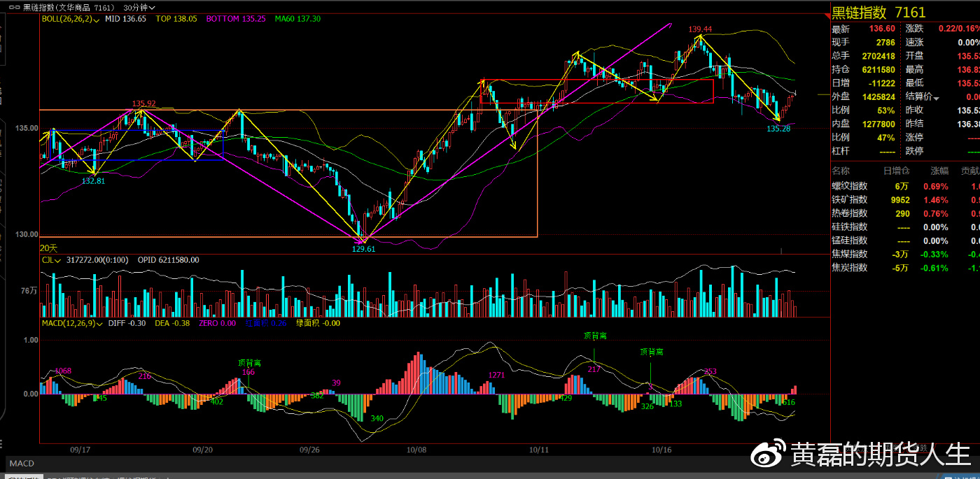Open the 30分钟 timeframe dropdown
This screenshot has width=980, height=479.
point(139,7)
